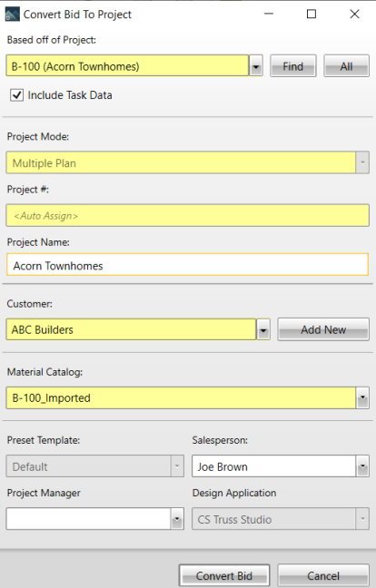
Task: Uncheck the Include Task Data checkbox
Action: coord(16,95)
